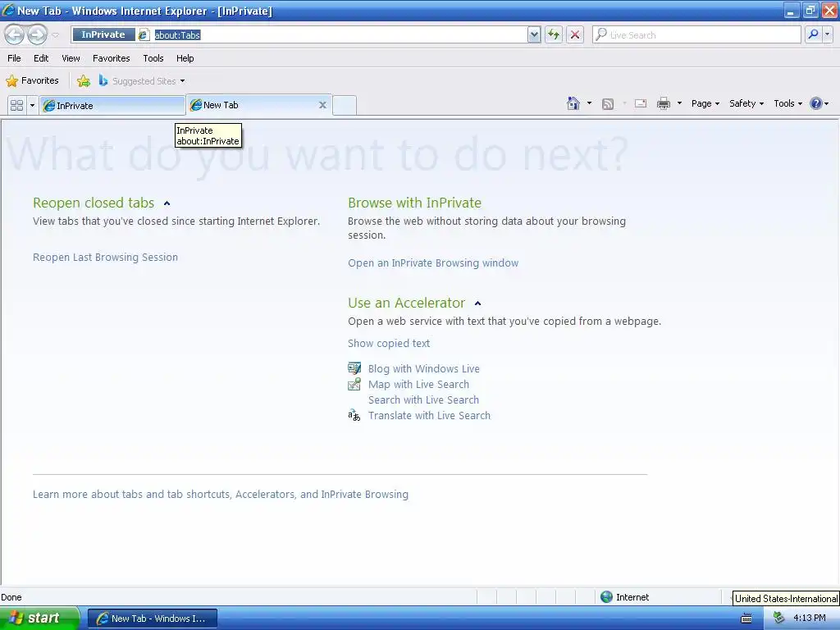The height and width of the screenshot is (630, 840).
Task: Open the Tools menu in menu bar
Action: [x=153, y=58]
